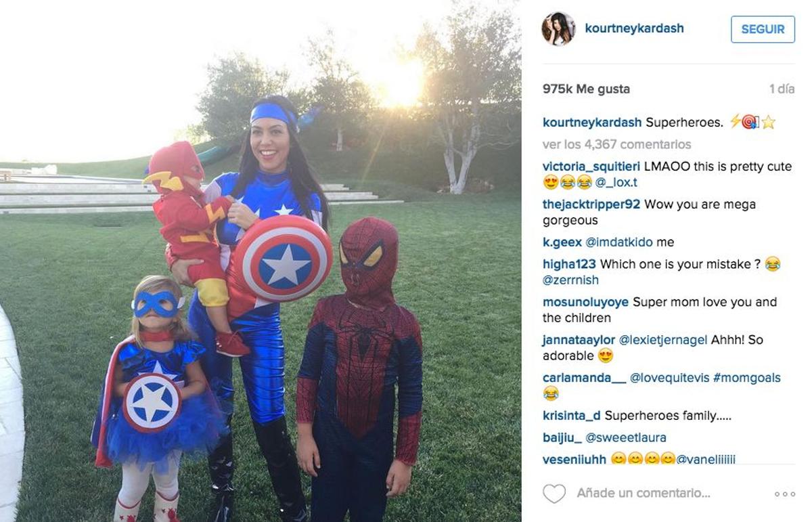Click the @lovequitevis mention

tap(669, 378)
